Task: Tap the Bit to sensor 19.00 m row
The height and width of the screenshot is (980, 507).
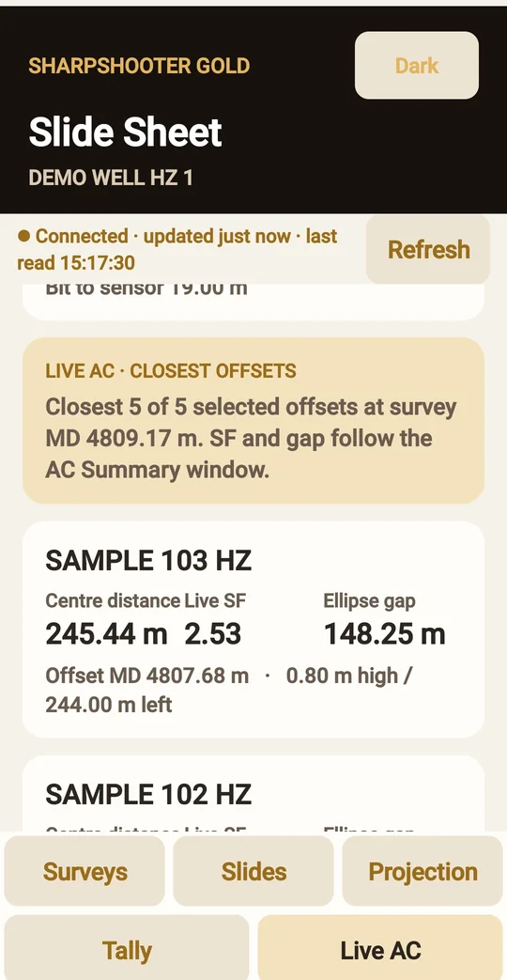Action: click(146, 290)
